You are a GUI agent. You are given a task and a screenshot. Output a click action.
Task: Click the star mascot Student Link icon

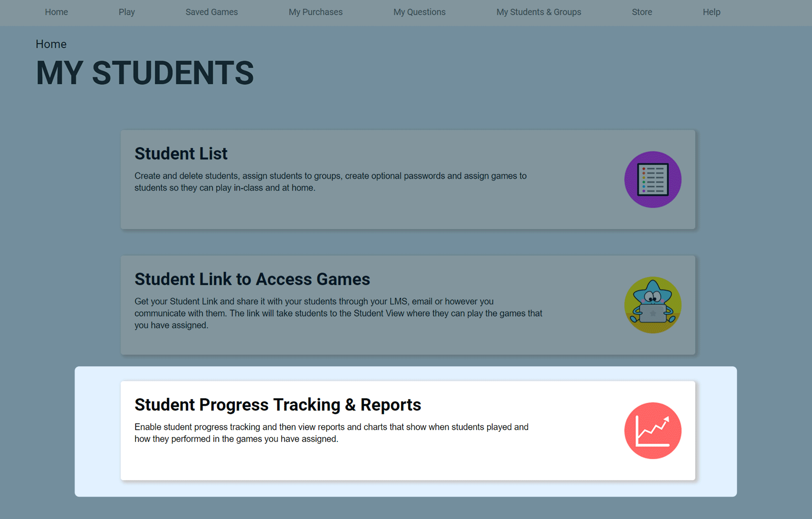(653, 305)
